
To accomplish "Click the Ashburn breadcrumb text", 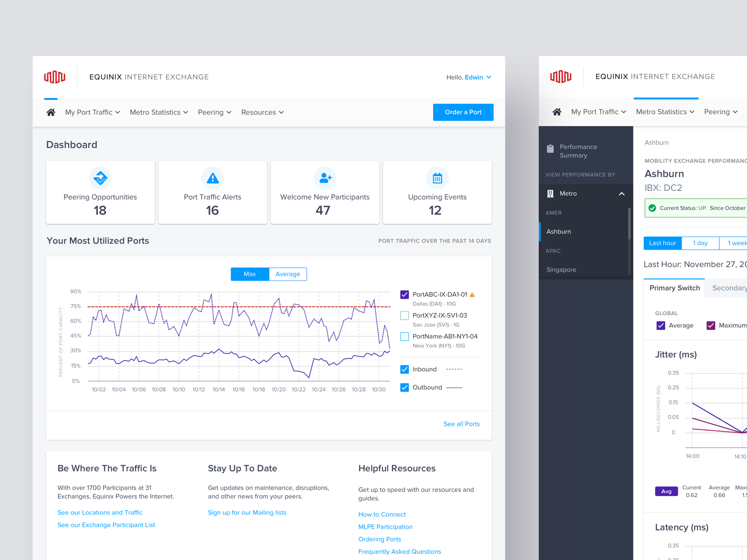I will pos(656,143).
